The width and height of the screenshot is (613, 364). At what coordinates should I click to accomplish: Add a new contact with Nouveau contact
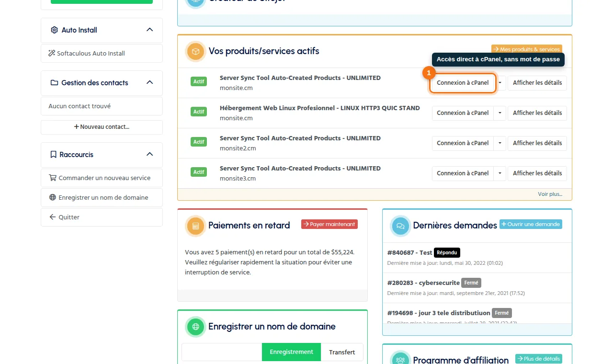tap(102, 127)
